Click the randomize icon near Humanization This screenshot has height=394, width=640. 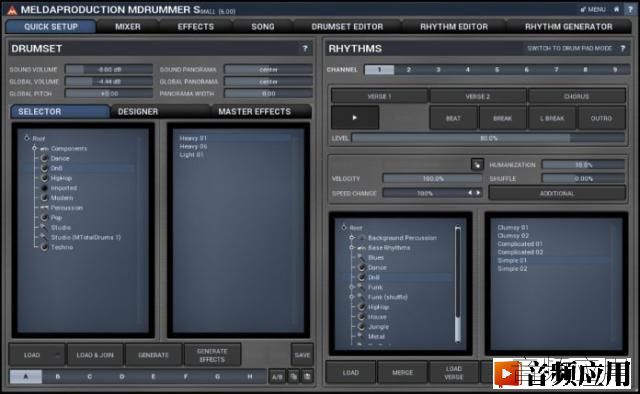[x=477, y=165]
